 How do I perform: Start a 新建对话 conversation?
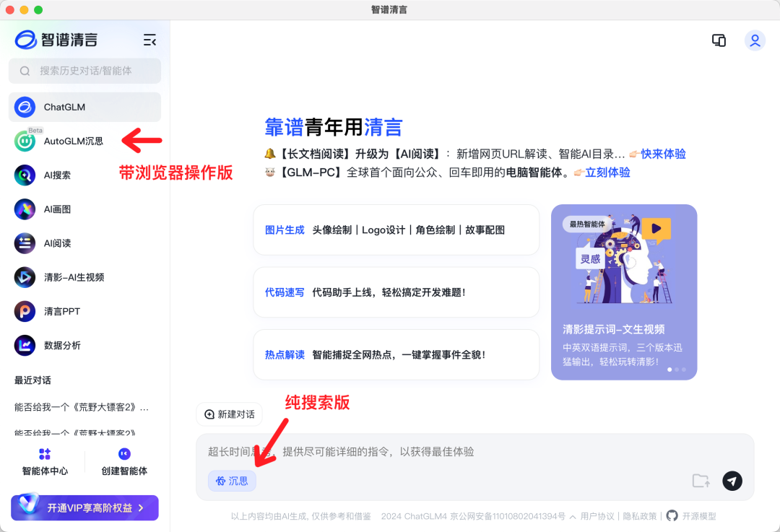pos(229,414)
